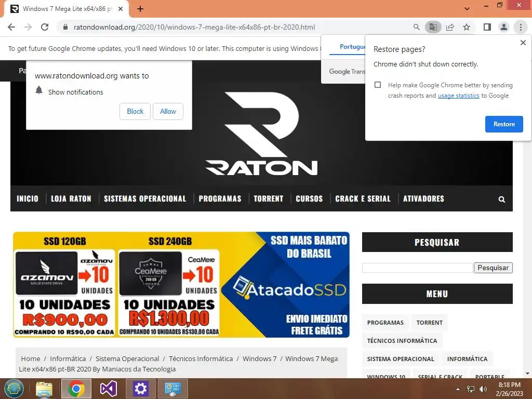
Task: Open Chrome profile avatar
Action: [504, 27]
